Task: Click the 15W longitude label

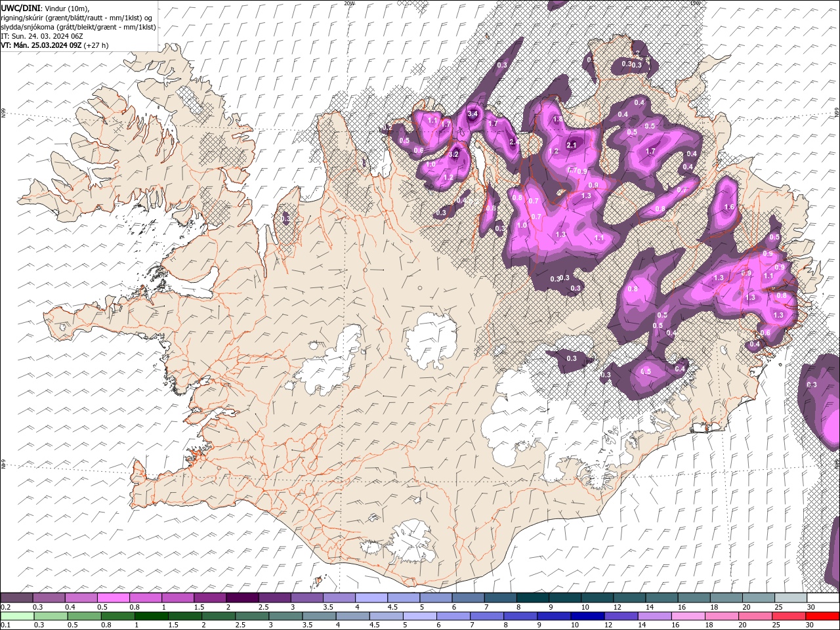Action: pos(695,3)
